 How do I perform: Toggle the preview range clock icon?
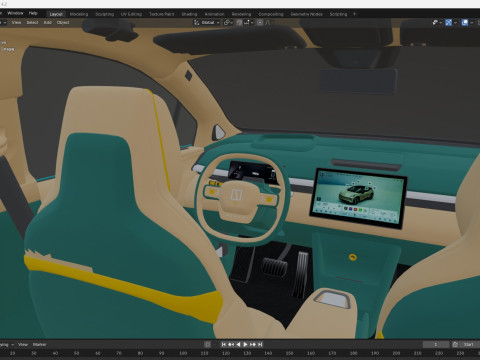pos(455,344)
